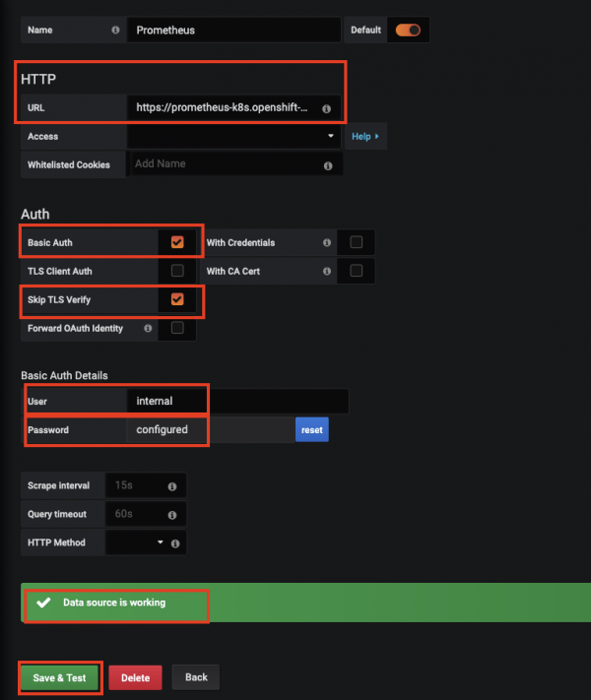Click the Save & Test button
Image resolution: width=591 pixels, height=700 pixels.
[x=59, y=677]
